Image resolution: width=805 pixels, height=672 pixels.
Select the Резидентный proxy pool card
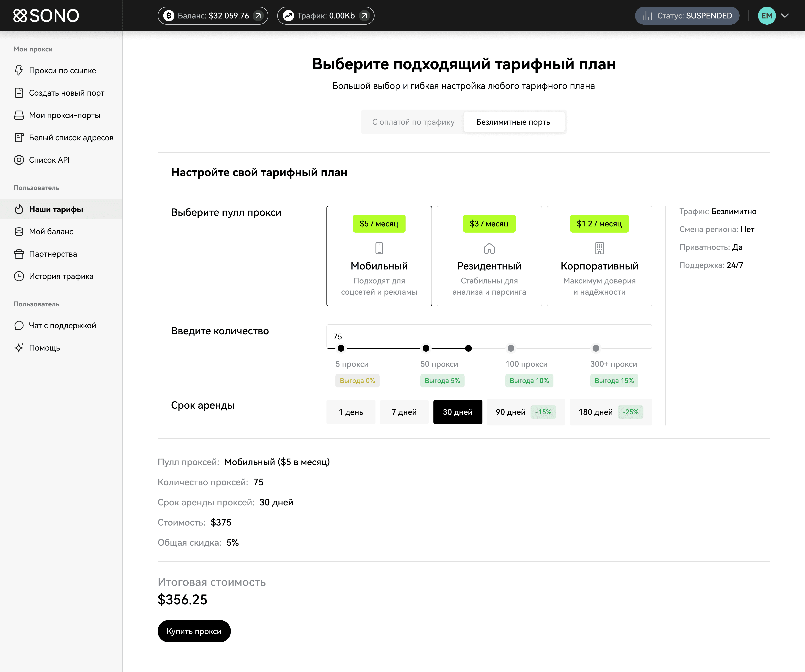(x=489, y=256)
